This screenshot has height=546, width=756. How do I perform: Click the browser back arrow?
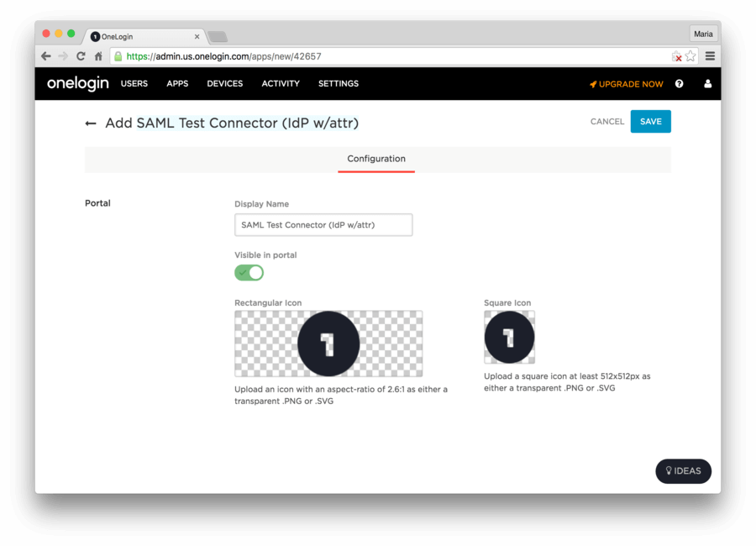pyautogui.click(x=46, y=56)
